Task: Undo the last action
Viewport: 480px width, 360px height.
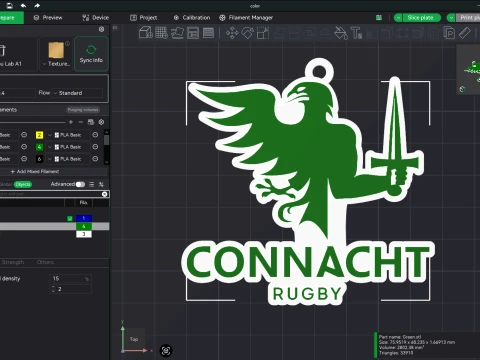Action: click(x=23, y=5)
